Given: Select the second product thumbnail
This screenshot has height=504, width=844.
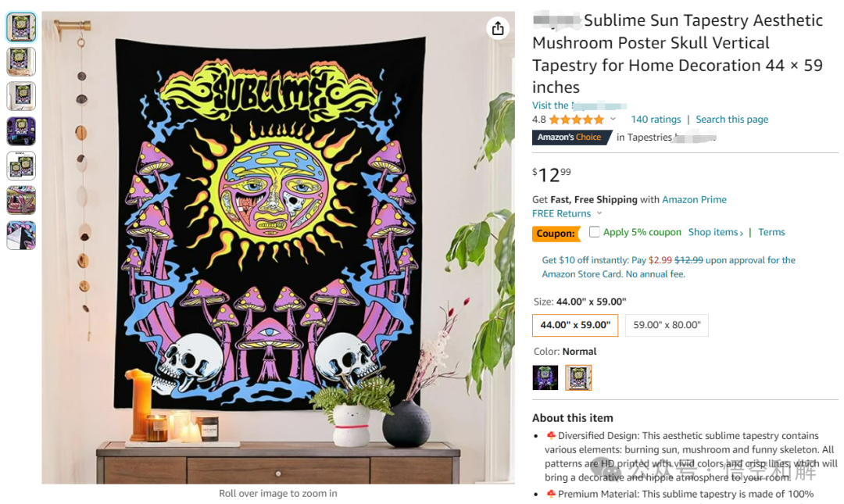Looking at the screenshot, I should [x=21, y=62].
